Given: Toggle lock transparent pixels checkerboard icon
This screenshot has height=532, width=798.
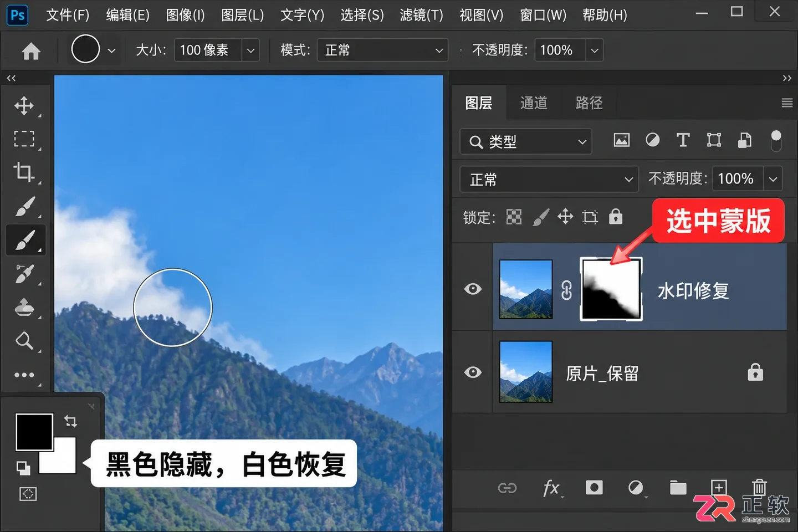Looking at the screenshot, I should tap(514, 217).
